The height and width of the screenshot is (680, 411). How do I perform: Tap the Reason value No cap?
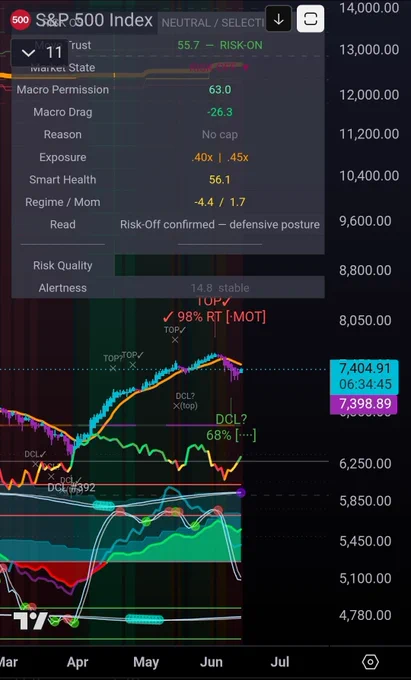click(x=220, y=134)
